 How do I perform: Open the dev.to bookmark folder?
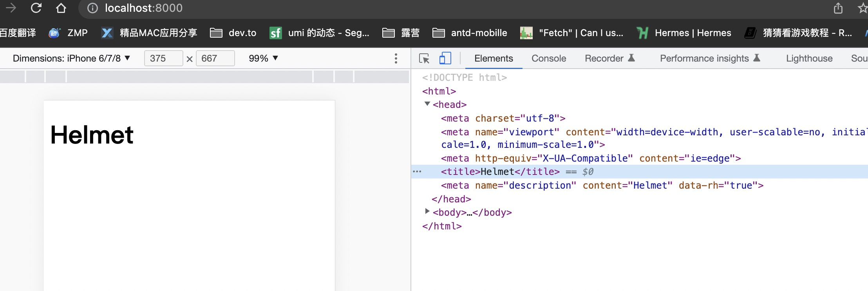(233, 33)
